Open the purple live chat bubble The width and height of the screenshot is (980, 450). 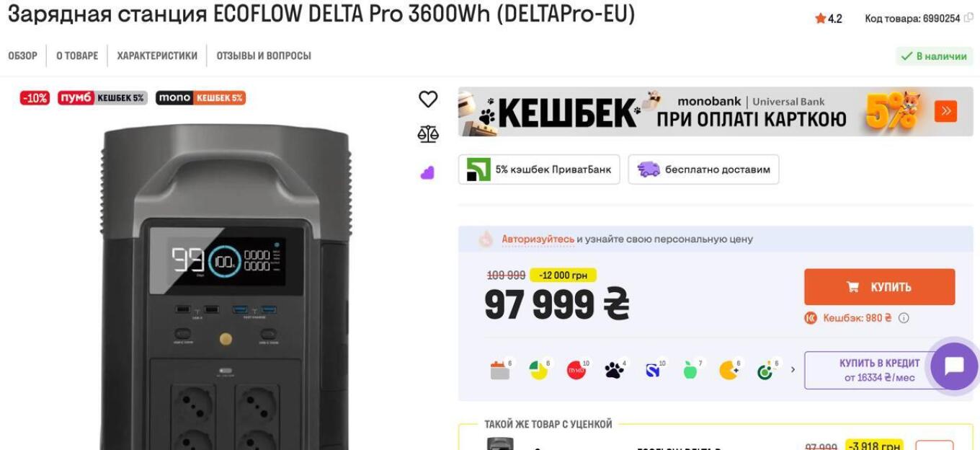(954, 366)
